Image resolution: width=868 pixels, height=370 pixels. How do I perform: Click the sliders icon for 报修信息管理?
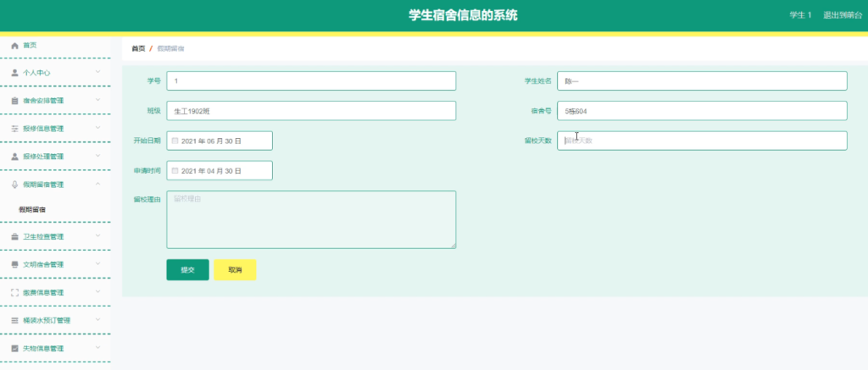click(x=15, y=129)
